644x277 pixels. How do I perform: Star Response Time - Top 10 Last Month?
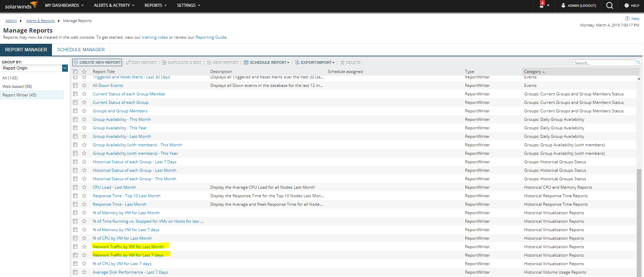click(84, 196)
